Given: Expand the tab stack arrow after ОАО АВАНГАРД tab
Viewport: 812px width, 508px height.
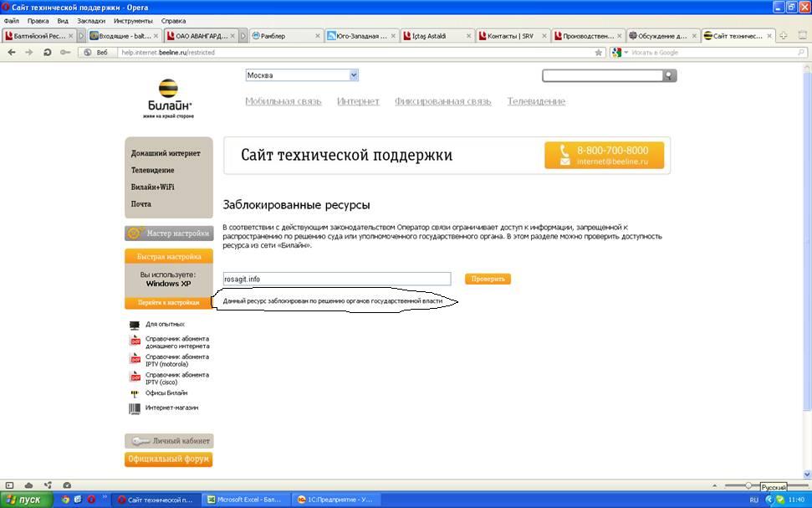Looking at the screenshot, I should (x=243, y=36).
